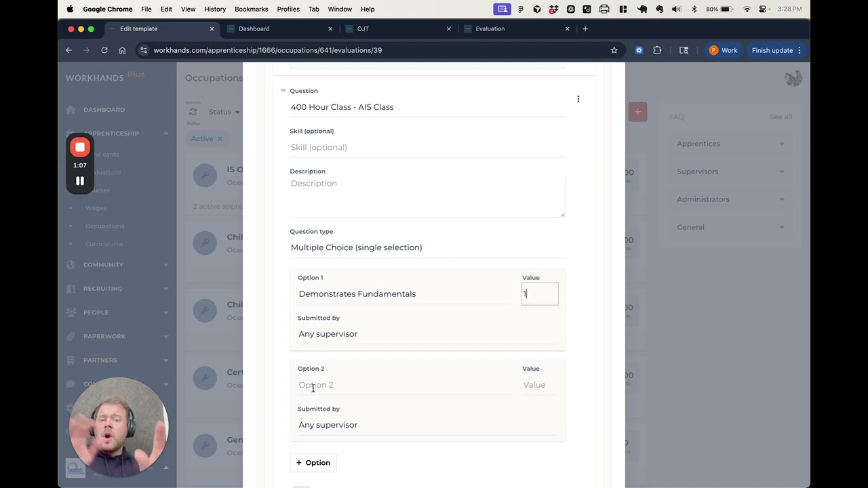Click the red plus add button
Screen dimensions: 868x488
pyautogui.click(x=637, y=112)
